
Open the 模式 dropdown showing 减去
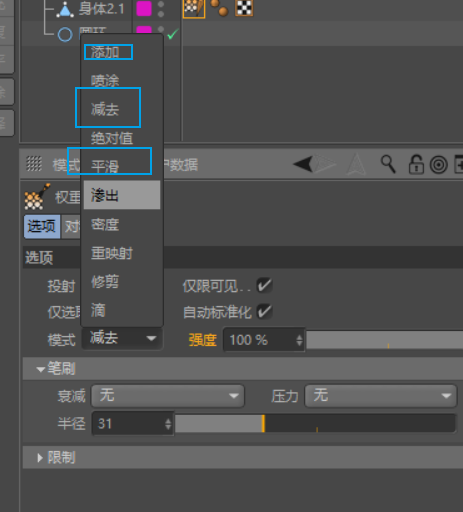122,339
